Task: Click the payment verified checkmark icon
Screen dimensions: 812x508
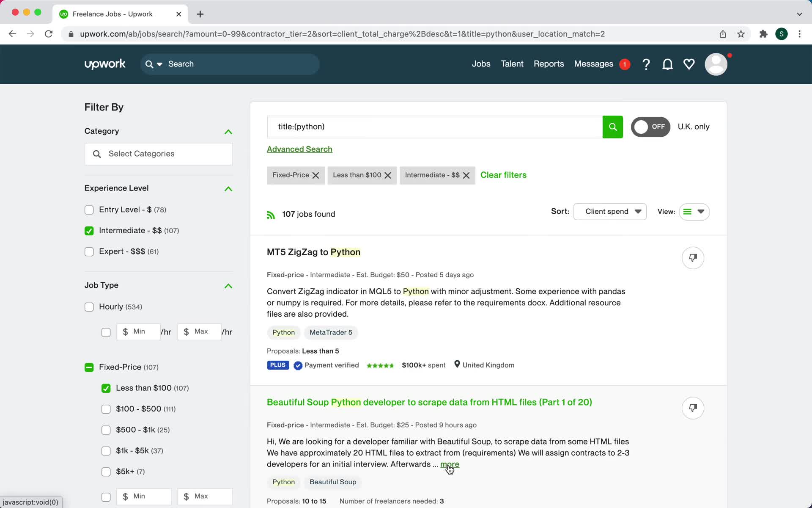Action: (x=298, y=365)
